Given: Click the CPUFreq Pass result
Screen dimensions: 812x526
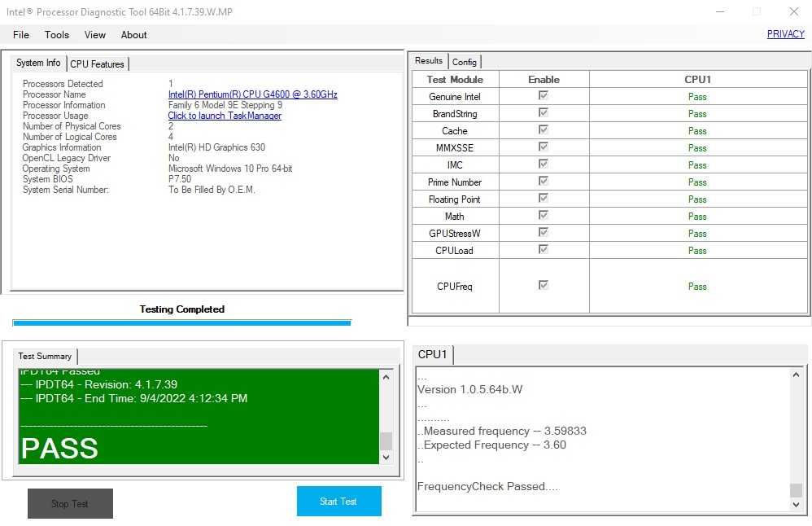Looking at the screenshot, I should point(697,287).
